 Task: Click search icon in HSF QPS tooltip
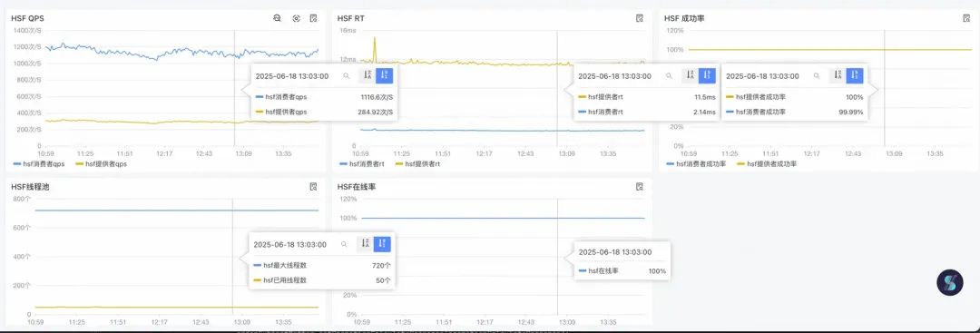[x=346, y=75]
